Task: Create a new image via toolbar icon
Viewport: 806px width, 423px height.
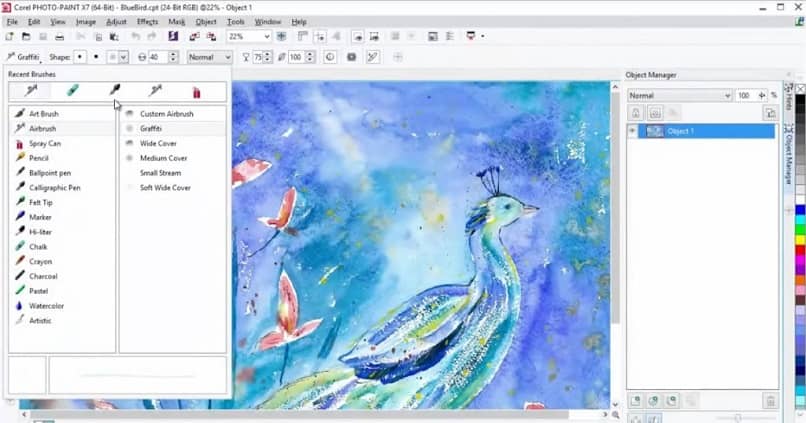Action: coord(9,36)
